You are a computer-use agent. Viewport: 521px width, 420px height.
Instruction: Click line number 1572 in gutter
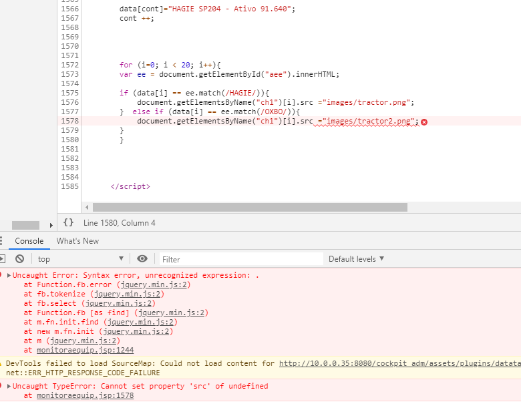click(69, 65)
